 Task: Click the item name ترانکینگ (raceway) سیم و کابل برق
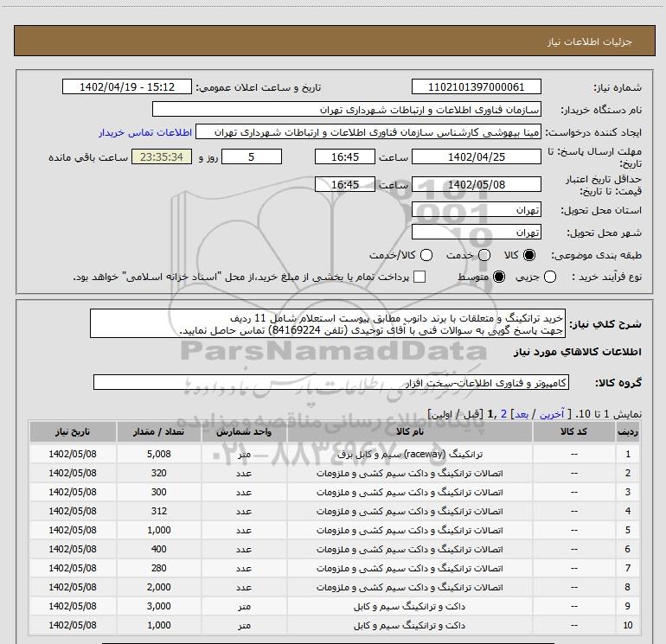click(x=409, y=454)
